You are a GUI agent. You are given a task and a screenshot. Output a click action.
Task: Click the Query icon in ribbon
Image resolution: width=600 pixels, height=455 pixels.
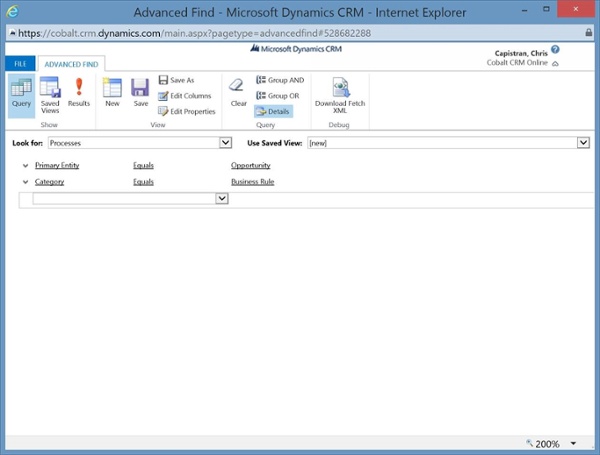pyautogui.click(x=21, y=92)
